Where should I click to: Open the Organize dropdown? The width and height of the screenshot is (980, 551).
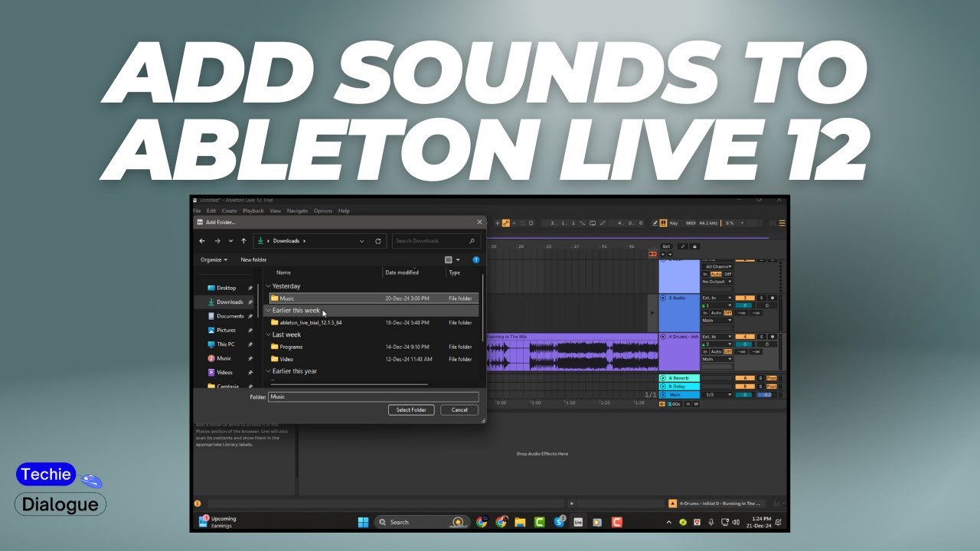pos(214,259)
